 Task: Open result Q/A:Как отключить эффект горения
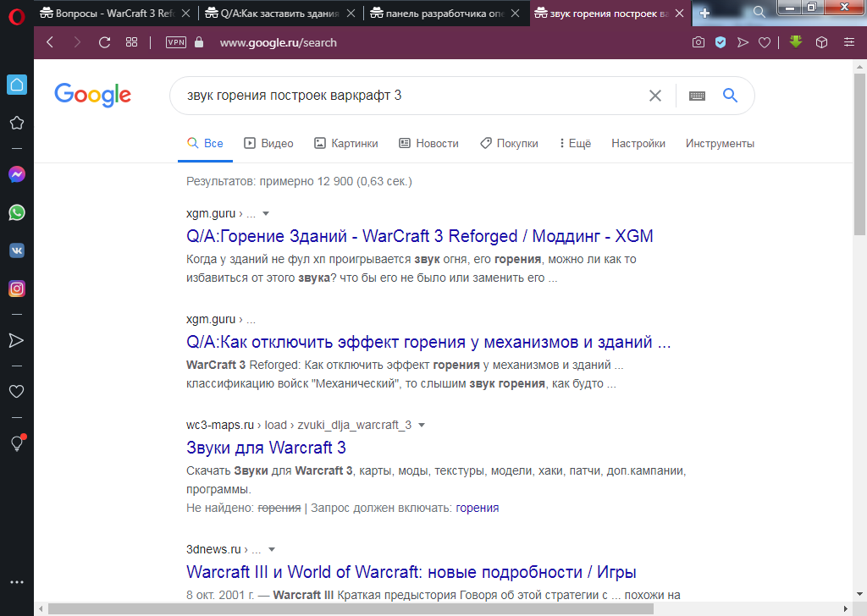point(428,343)
